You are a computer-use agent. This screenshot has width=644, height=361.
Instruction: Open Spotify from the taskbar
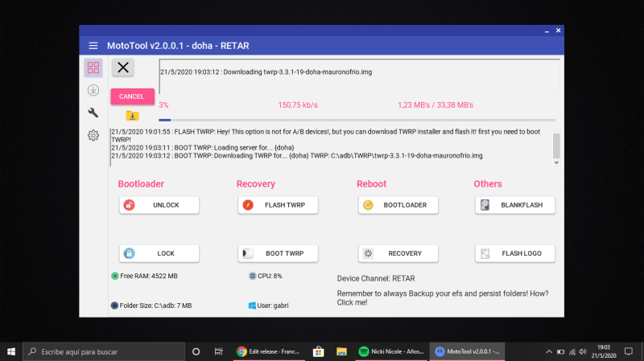[x=391, y=351]
